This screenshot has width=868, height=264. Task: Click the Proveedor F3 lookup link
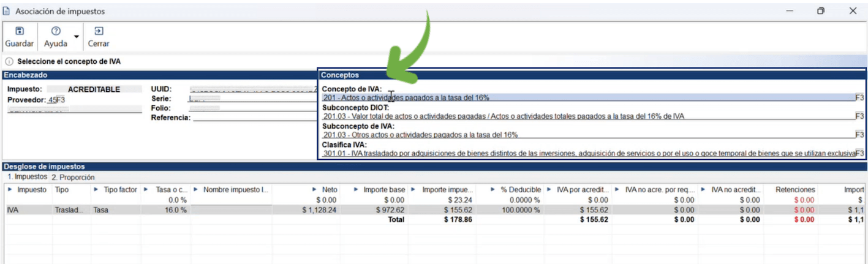point(61,100)
